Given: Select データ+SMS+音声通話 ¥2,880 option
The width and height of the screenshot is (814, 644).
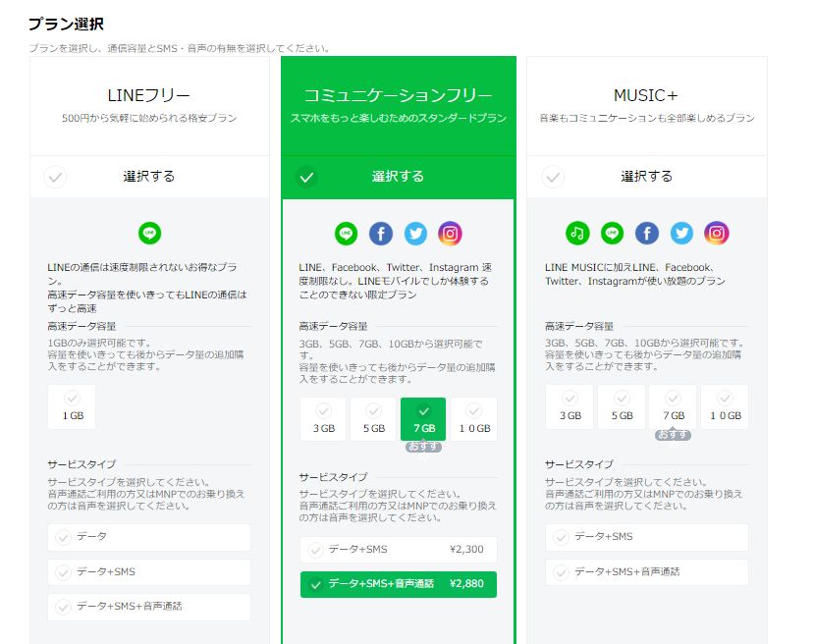Looking at the screenshot, I should (x=399, y=584).
